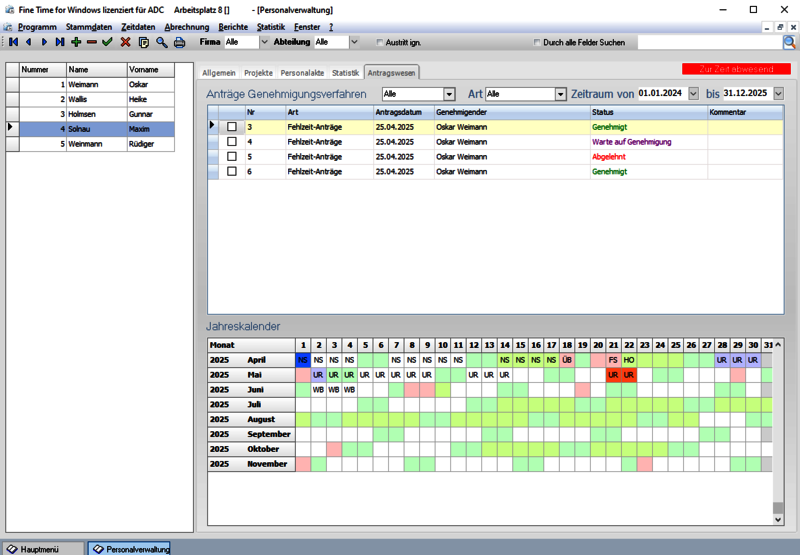Check the box for request Nr 4
This screenshot has width=800, height=555.
coord(232,141)
